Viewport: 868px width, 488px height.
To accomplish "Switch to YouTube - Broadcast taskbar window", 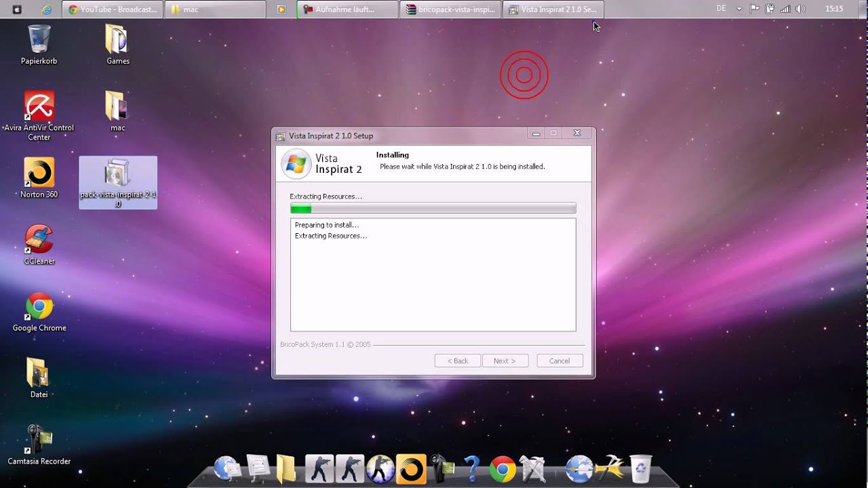I will coord(113,9).
